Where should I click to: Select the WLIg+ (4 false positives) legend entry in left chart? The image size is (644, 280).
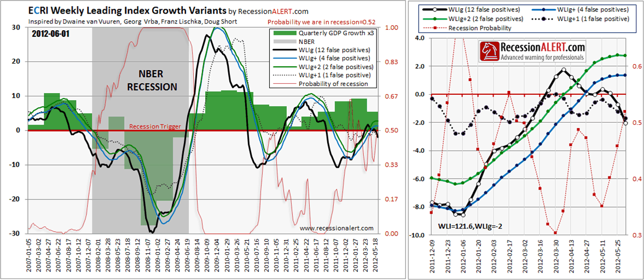(322, 59)
